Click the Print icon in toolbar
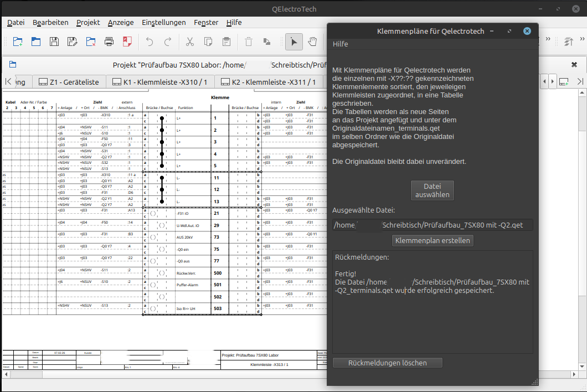587x392 pixels. coord(109,42)
